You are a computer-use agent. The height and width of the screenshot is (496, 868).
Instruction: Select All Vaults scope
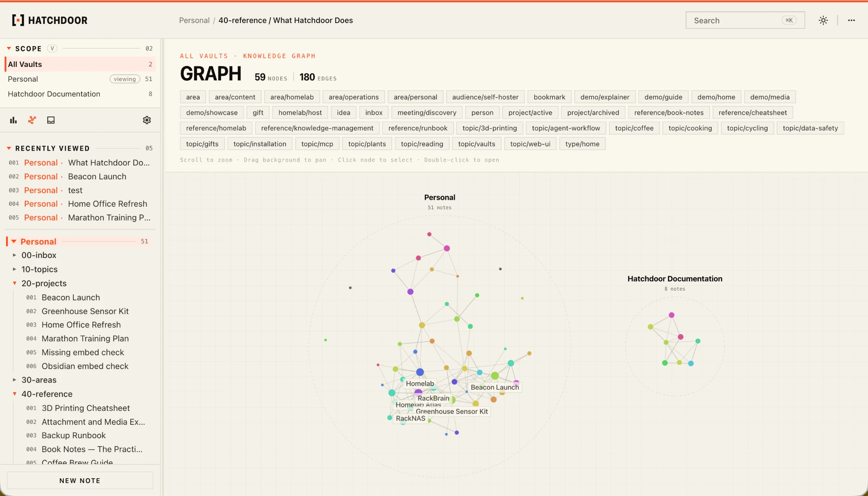click(x=80, y=64)
